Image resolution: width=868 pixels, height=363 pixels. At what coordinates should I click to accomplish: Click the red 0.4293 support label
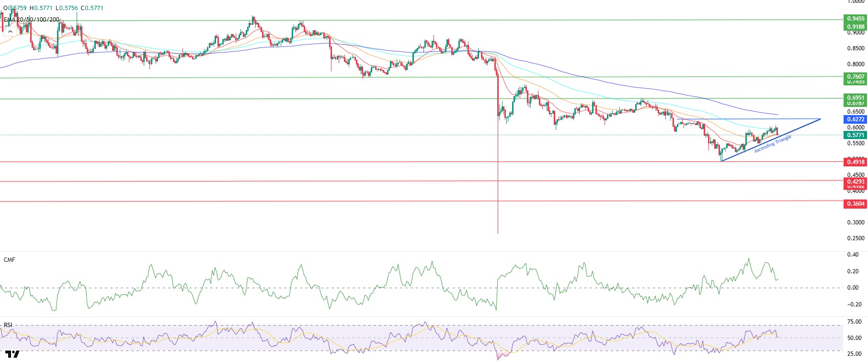855,182
